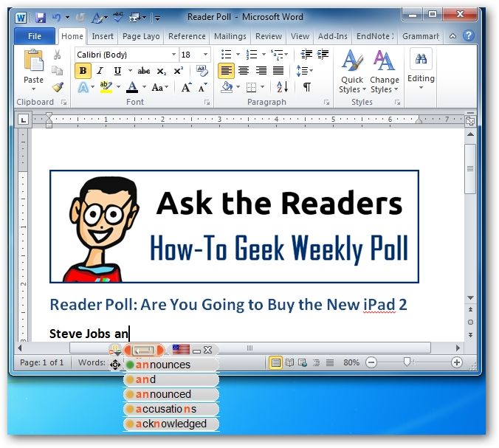499x448 pixels.
Task: Apply strikethrough formatting
Action: (x=144, y=71)
